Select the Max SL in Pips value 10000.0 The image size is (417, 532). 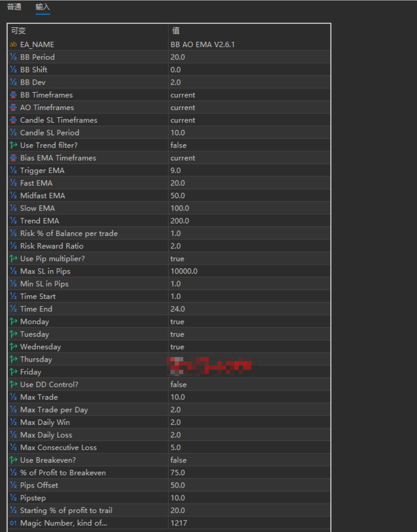point(184,271)
